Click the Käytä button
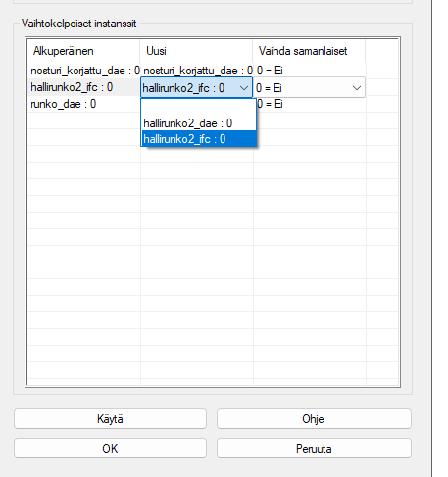 tap(110, 419)
